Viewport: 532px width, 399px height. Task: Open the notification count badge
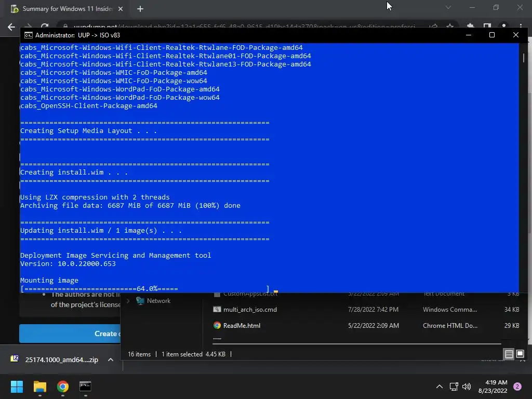pyautogui.click(x=517, y=387)
